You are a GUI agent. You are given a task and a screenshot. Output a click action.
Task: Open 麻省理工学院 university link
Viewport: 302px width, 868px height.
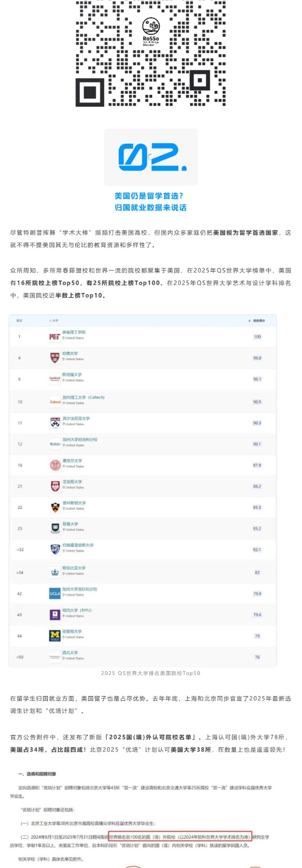(x=74, y=332)
